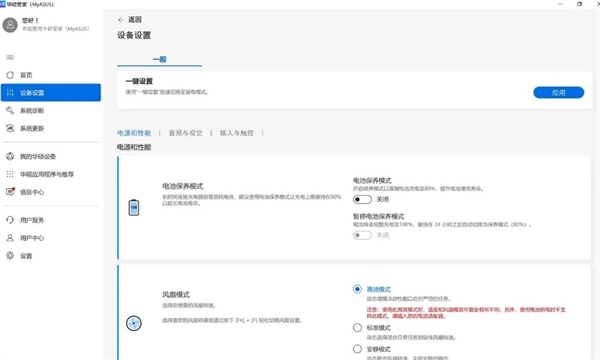Open 系统更新 in the sidebar

pos(51,128)
